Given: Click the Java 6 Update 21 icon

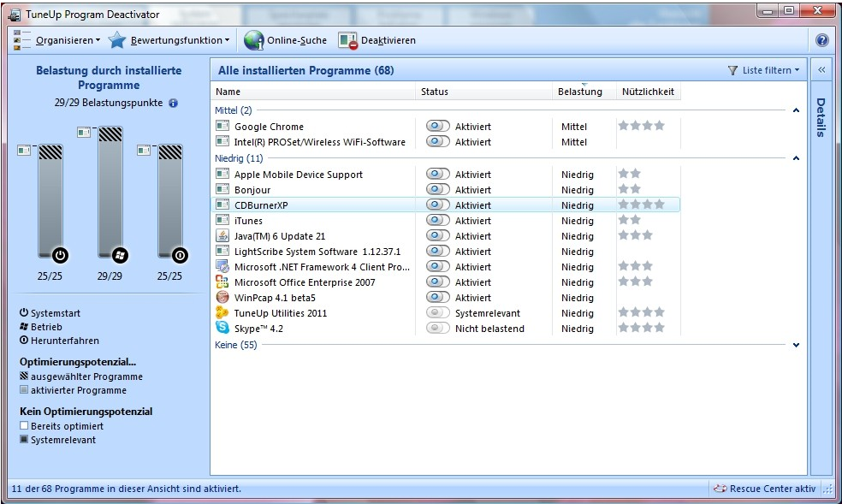Looking at the screenshot, I should point(222,236).
